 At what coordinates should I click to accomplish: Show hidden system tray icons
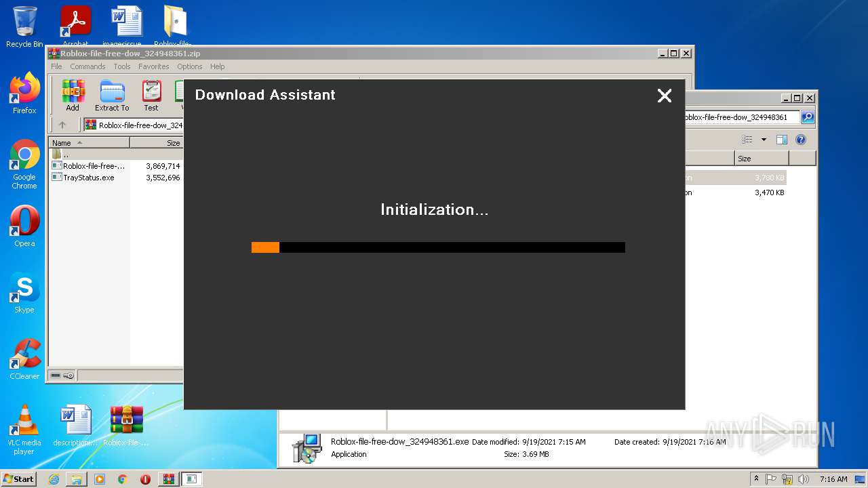[756, 479]
